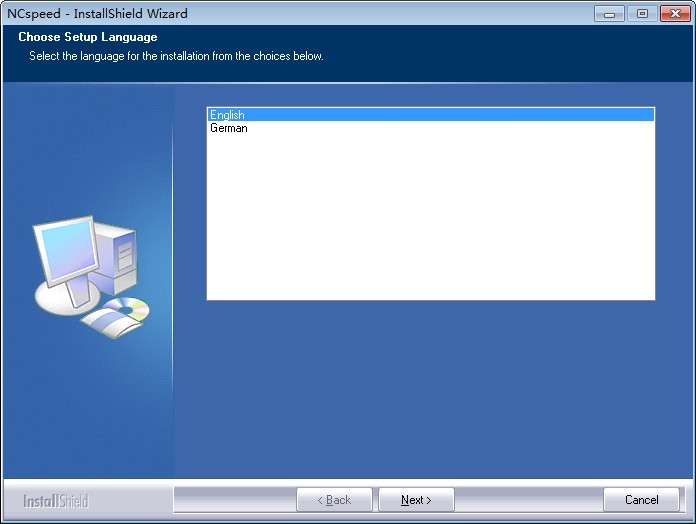Click the Next button

pos(416,500)
